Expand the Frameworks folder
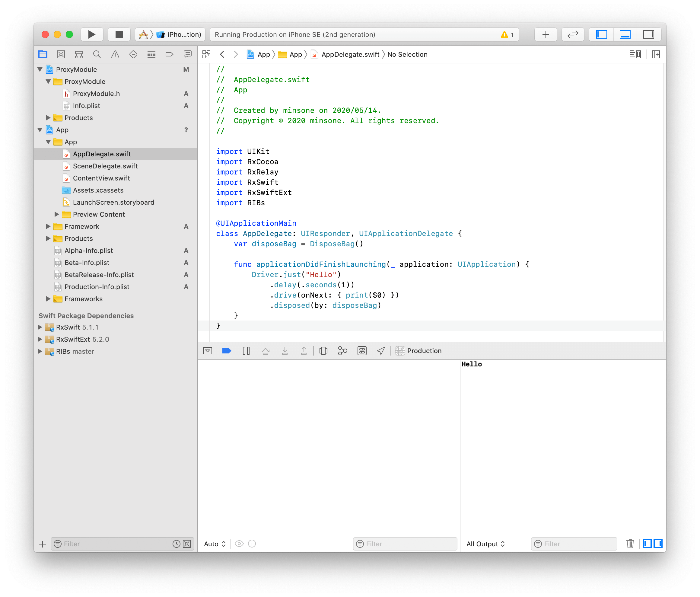 [x=48, y=299]
